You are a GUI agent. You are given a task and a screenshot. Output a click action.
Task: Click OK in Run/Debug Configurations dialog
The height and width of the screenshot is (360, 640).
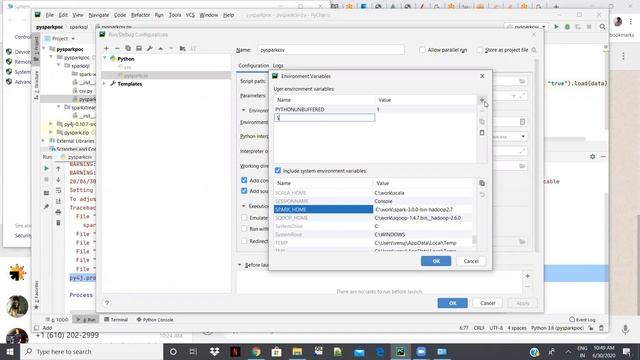[452, 303]
